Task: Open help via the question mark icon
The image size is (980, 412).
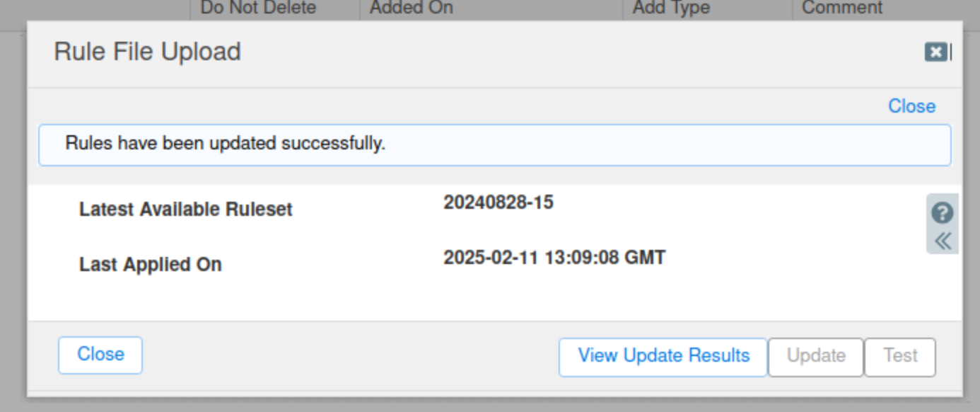Action: click(943, 212)
